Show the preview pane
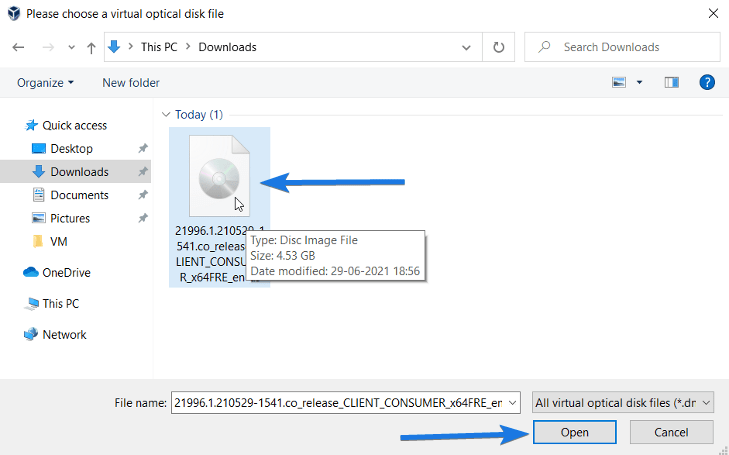 [x=671, y=82]
